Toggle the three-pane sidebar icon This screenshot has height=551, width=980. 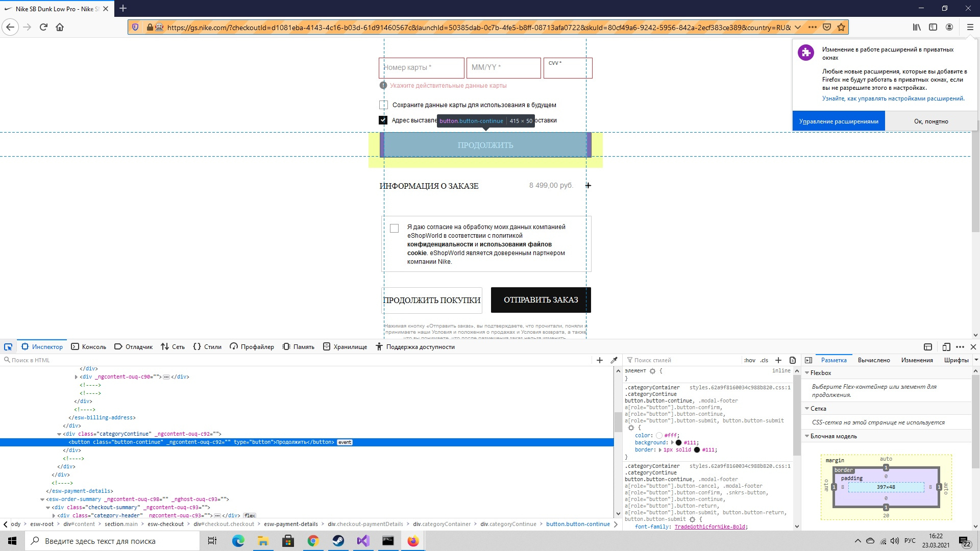pyautogui.click(x=808, y=360)
